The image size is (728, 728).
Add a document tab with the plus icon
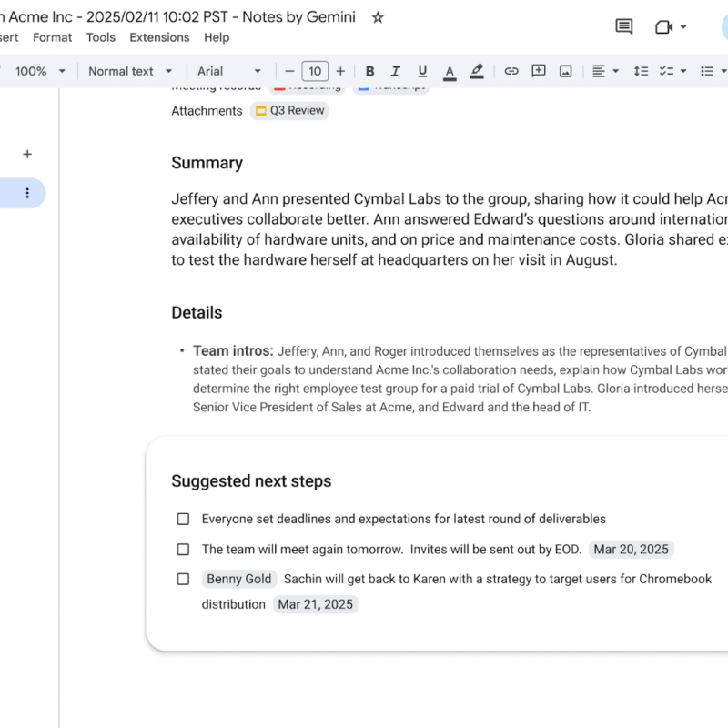click(27, 154)
